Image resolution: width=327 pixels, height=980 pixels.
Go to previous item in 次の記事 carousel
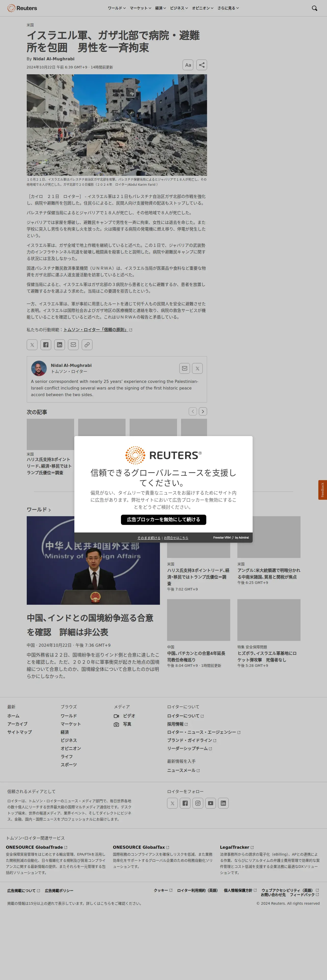click(x=193, y=411)
